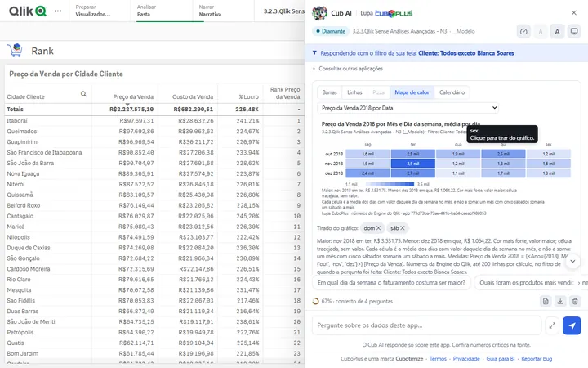588x368 pixels.
Task: Sort by Preço da Venda column
Action: [x=133, y=96]
